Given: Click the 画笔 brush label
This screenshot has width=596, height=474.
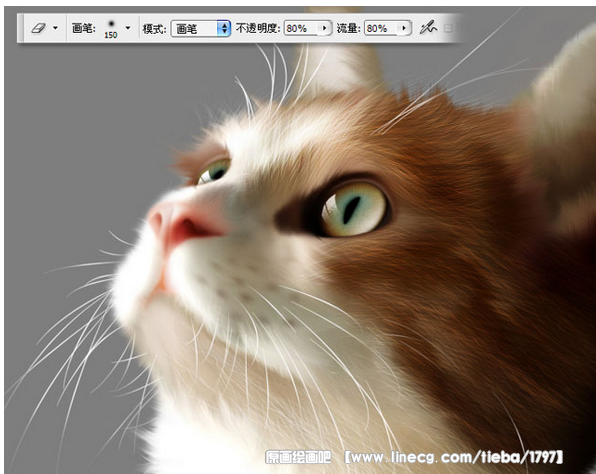Looking at the screenshot, I should click(x=84, y=28).
